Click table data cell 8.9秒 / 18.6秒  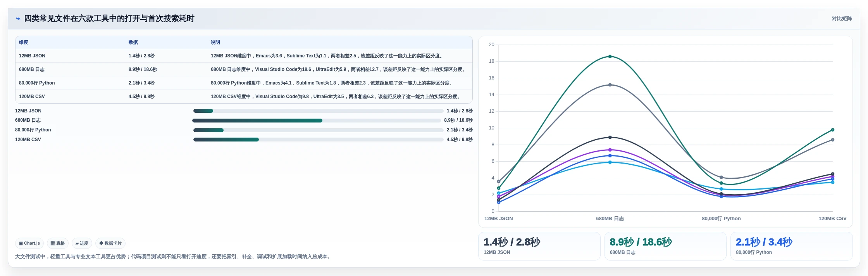143,69
